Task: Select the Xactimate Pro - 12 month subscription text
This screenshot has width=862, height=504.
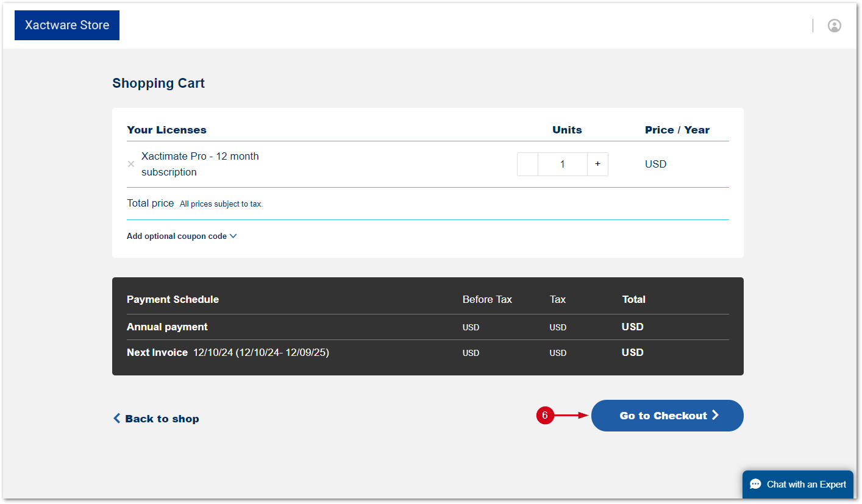Action: point(200,164)
